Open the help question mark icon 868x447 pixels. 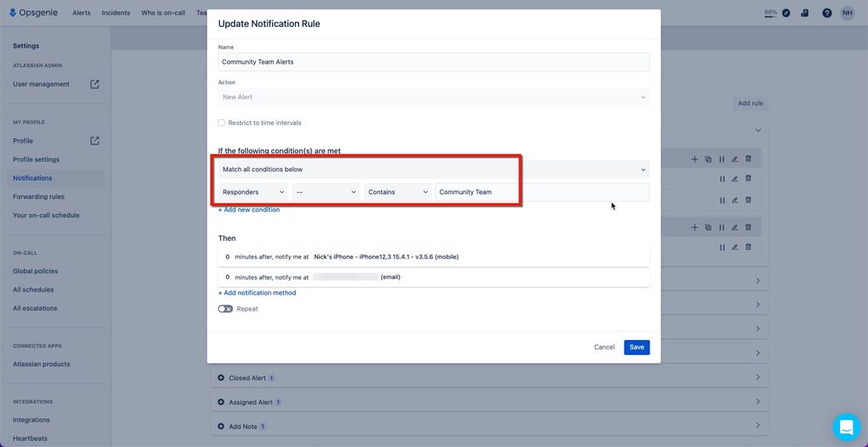click(x=827, y=13)
